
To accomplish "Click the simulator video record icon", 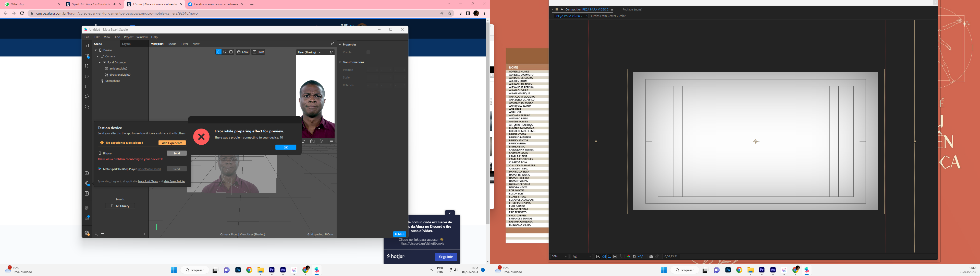I will click(303, 141).
